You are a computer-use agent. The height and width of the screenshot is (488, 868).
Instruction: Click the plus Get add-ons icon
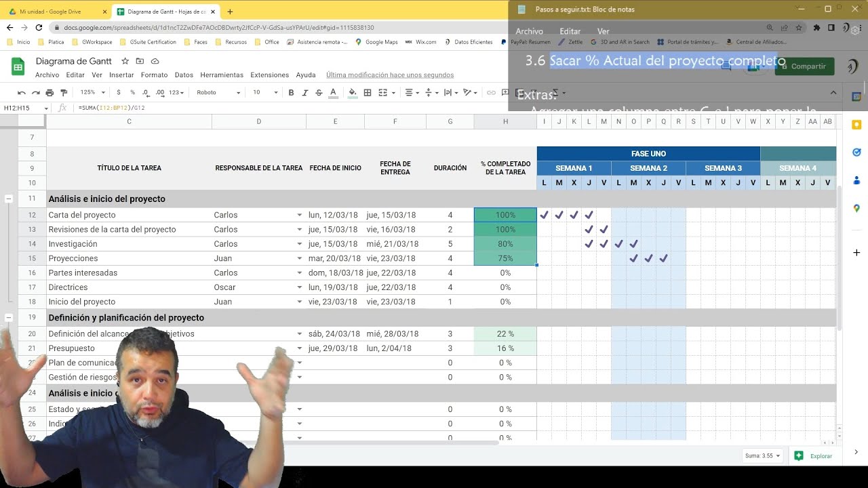click(x=856, y=253)
